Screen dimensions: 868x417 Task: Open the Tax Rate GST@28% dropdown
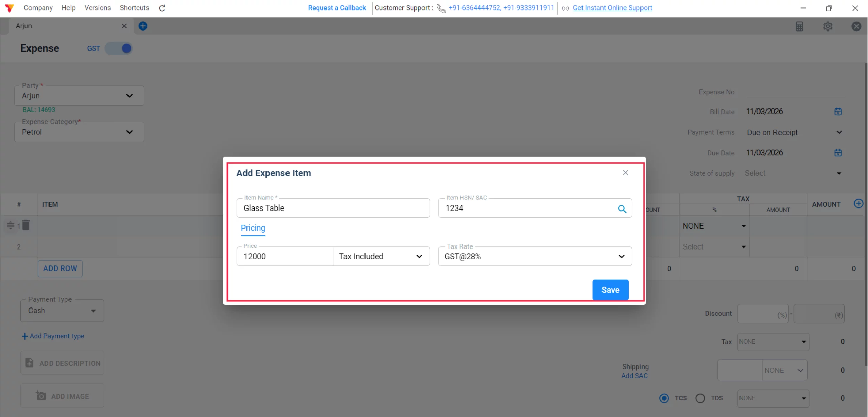[622, 256]
